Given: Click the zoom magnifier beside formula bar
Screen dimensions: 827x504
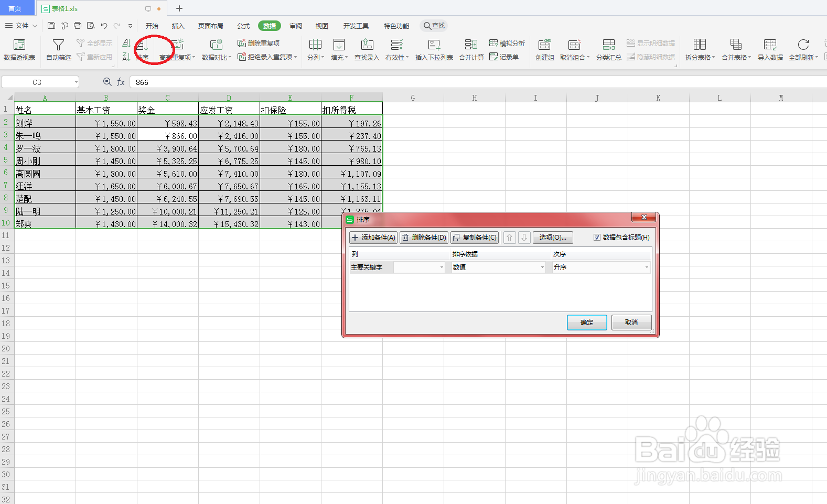Looking at the screenshot, I should click(108, 82).
